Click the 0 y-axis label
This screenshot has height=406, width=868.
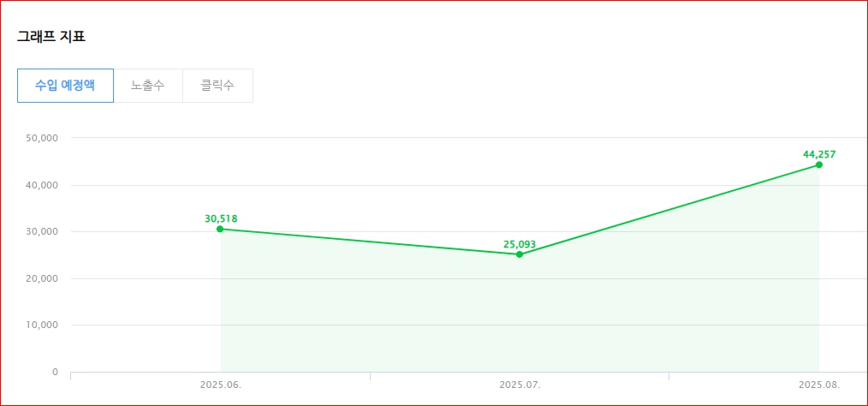[x=55, y=372]
